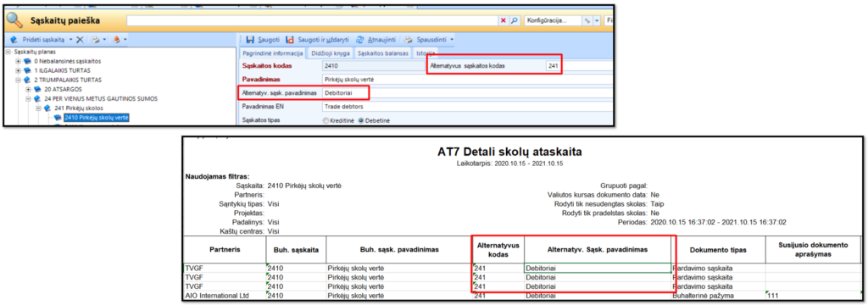Image resolution: width=868 pixels, height=305 pixels.
Task: Click the magnifier search button icon
Action: pyautogui.click(x=514, y=20)
